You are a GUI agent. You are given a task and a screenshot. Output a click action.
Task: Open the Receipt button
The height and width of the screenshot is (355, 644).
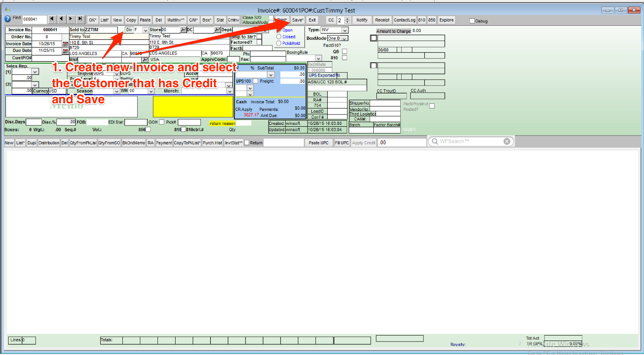(x=382, y=20)
